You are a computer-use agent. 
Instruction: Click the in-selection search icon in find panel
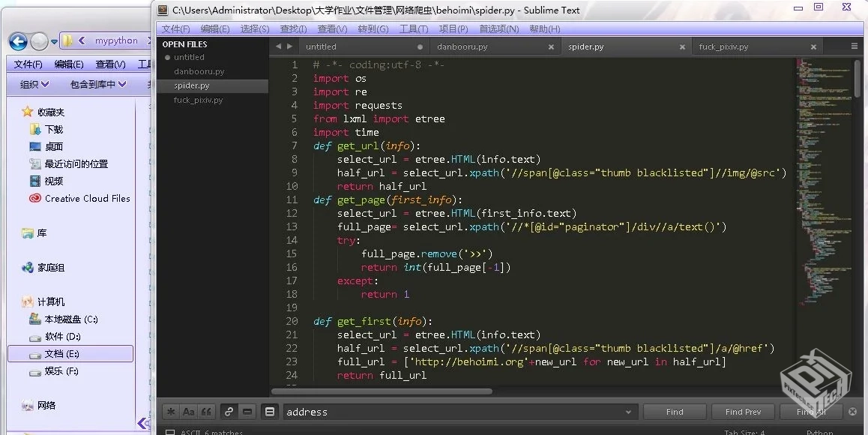point(247,411)
